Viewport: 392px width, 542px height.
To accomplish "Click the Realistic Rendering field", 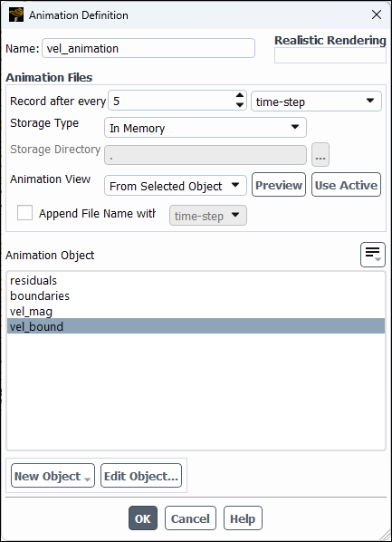I will (330, 55).
